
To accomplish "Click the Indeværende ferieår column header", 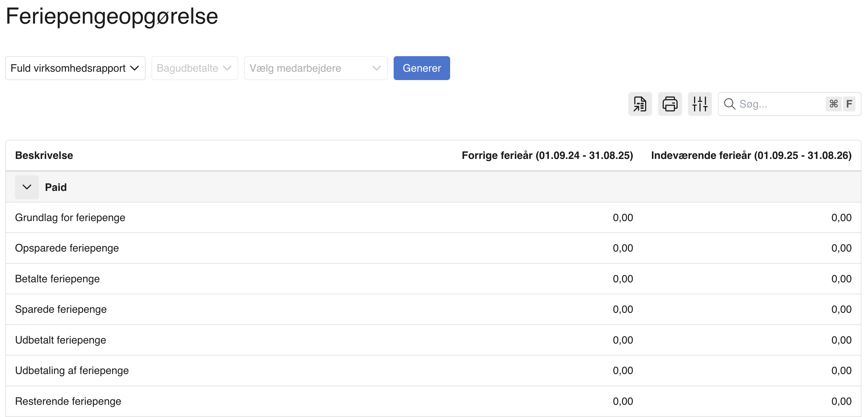I will (x=751, y=155).
